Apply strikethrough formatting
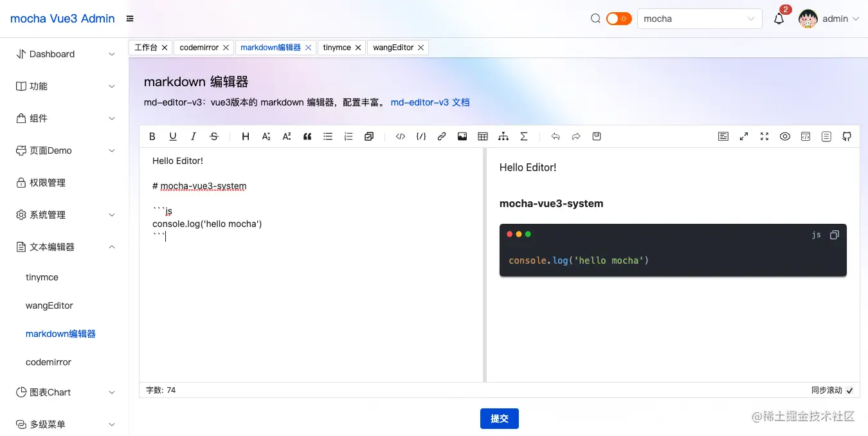The width and height of the screenshot is (868, 436). tap(214, 136)
